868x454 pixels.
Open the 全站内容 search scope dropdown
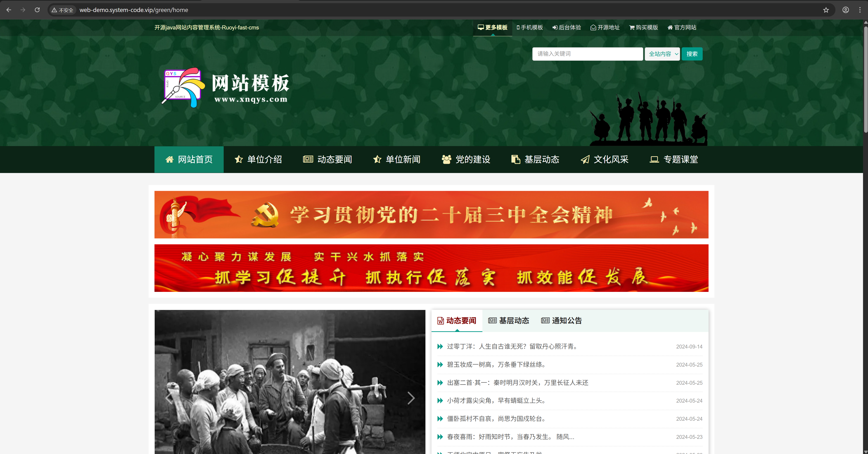pyautogui.click(x=662, y=54)
